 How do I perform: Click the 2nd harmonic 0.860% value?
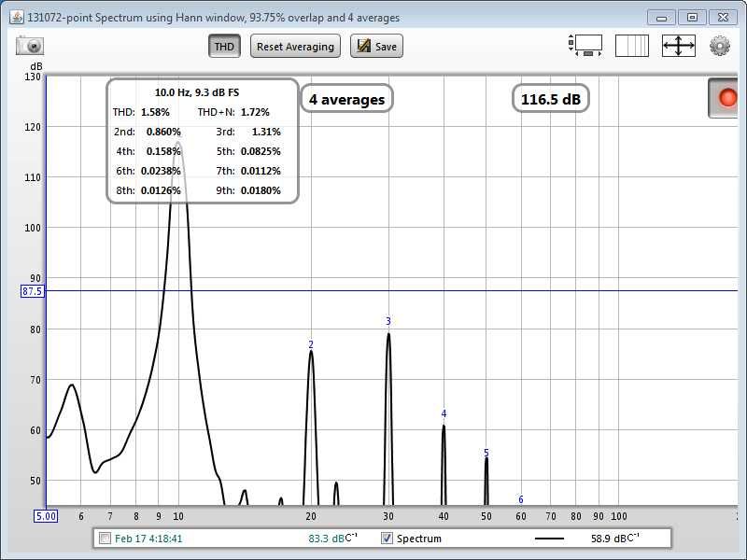tap(163, 132)
